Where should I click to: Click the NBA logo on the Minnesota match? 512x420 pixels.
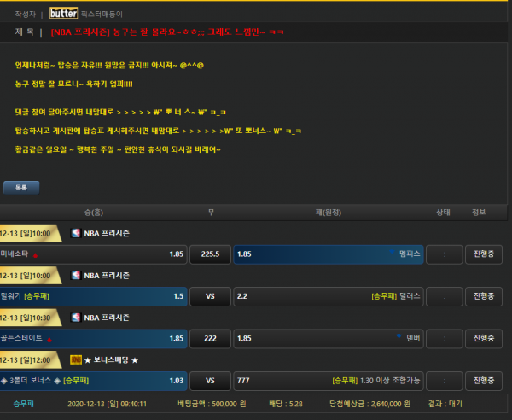point(76,233)
